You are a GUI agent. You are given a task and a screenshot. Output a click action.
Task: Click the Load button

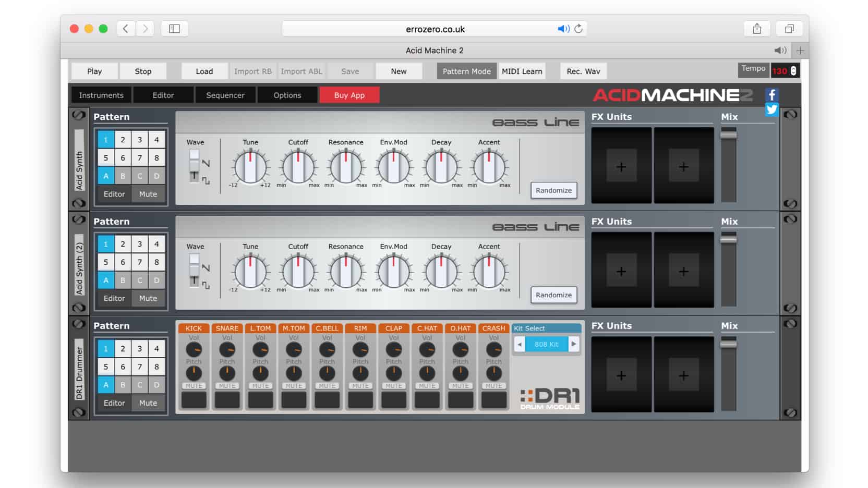point(204,71)
